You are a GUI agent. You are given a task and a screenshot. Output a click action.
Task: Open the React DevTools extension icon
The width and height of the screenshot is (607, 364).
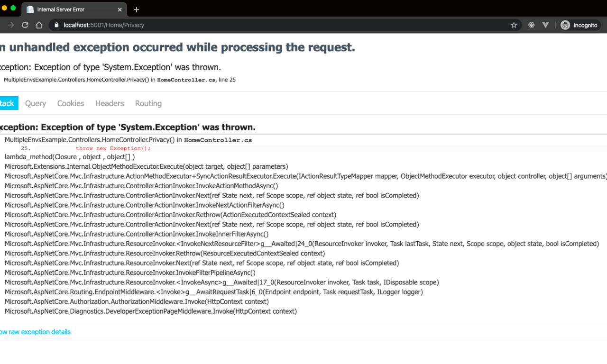(x=532, y=25)
